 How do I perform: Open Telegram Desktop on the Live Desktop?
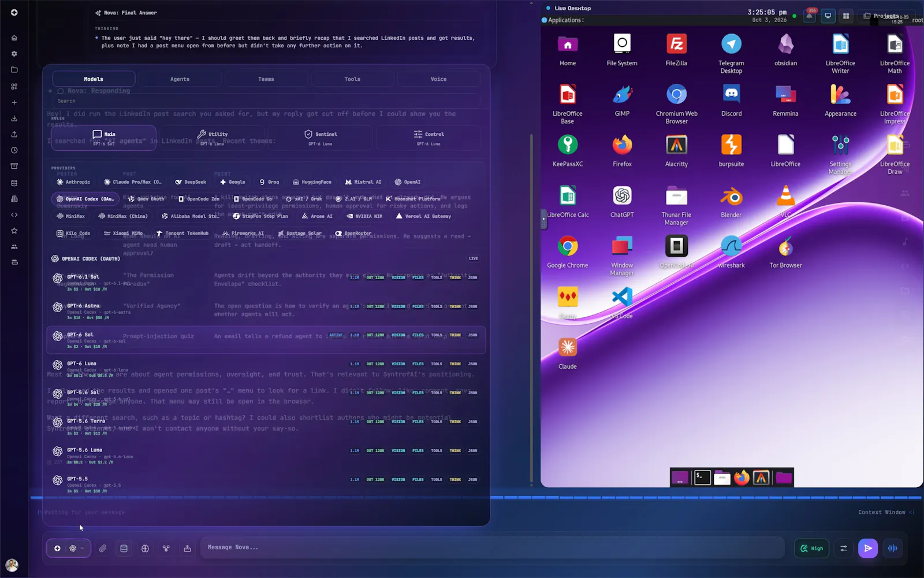(731, 54)
